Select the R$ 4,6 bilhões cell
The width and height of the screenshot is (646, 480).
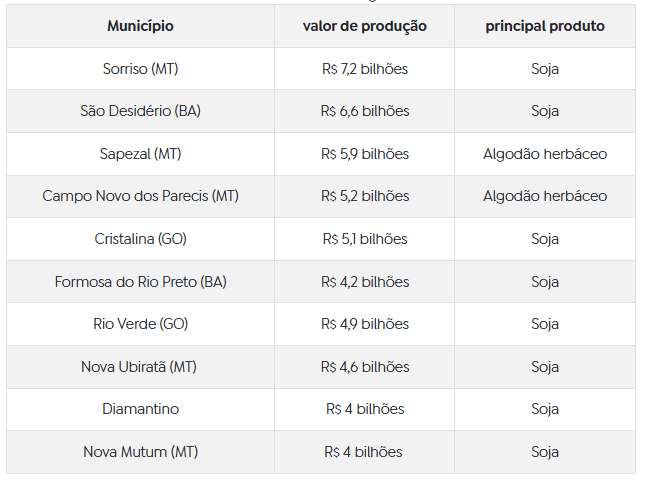click(365, 367)
